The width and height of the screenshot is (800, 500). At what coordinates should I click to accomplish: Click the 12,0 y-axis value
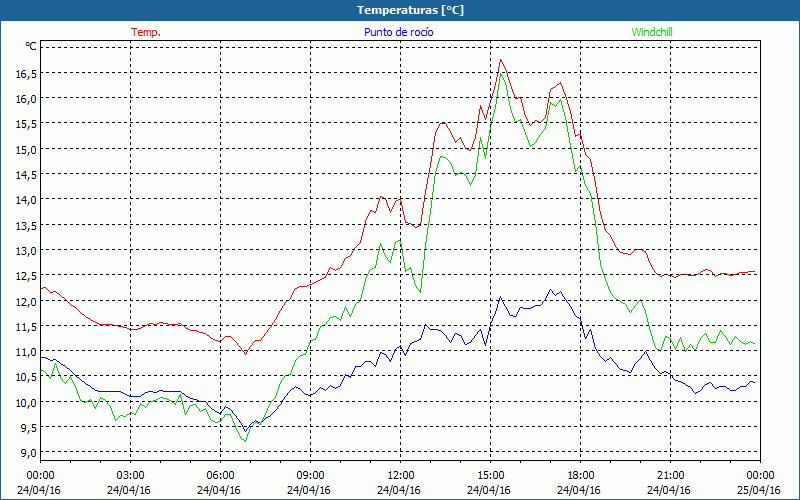click(x=26, y=301)
